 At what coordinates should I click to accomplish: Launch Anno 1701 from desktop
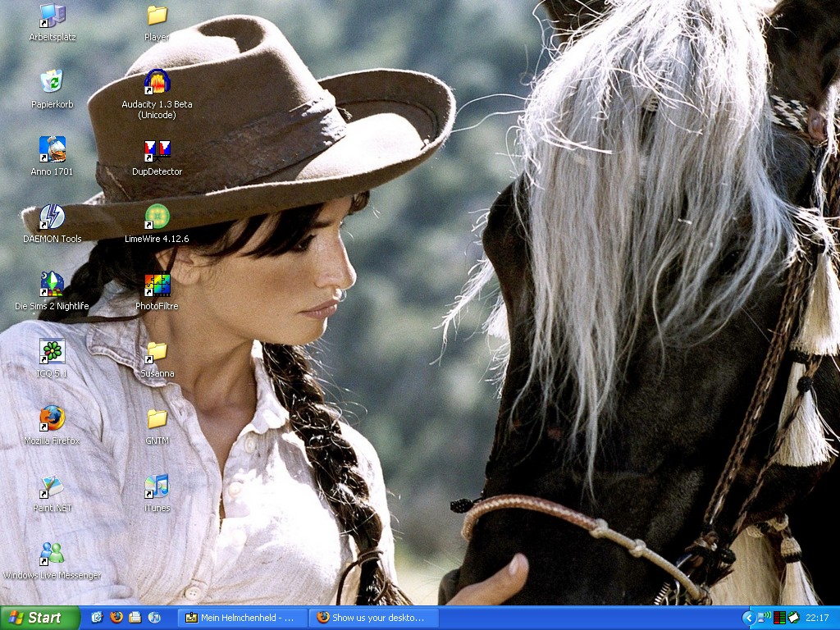pos(52,149)
